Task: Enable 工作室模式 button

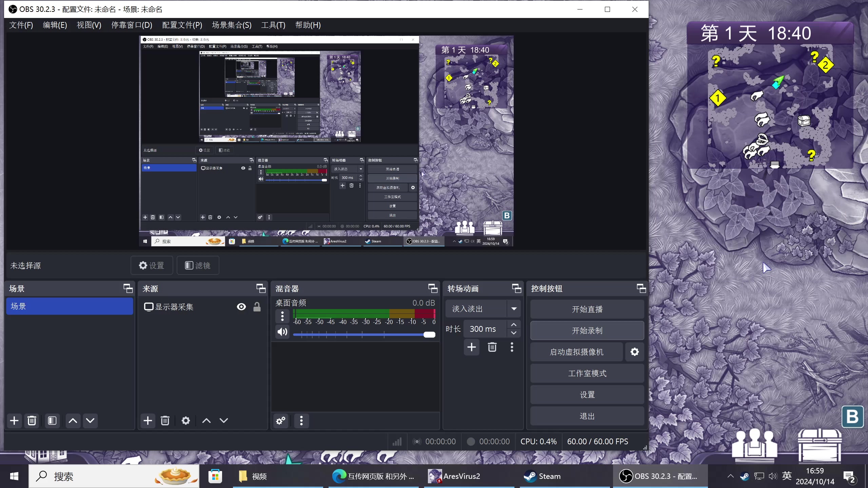Action: (587, 373)
